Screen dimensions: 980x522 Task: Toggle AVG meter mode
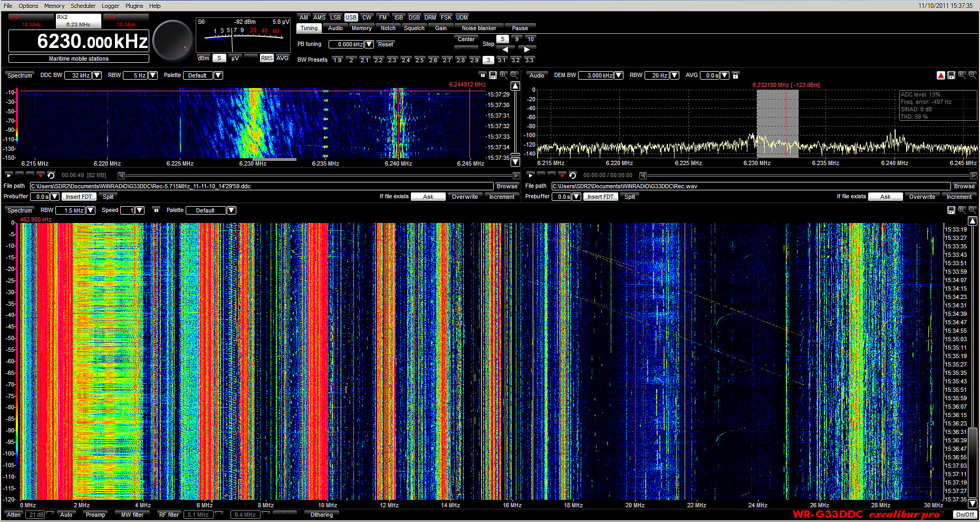point(283,58)
